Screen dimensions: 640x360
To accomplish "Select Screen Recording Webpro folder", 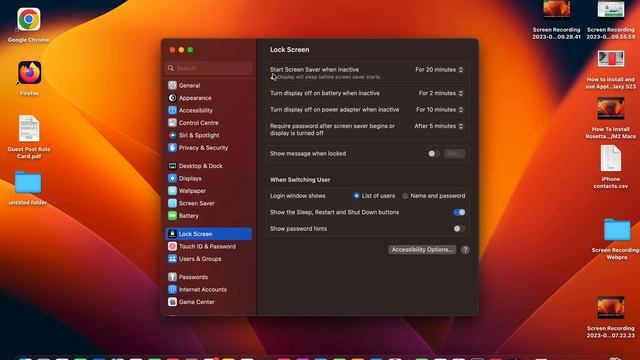I will [x=617, y=230].
